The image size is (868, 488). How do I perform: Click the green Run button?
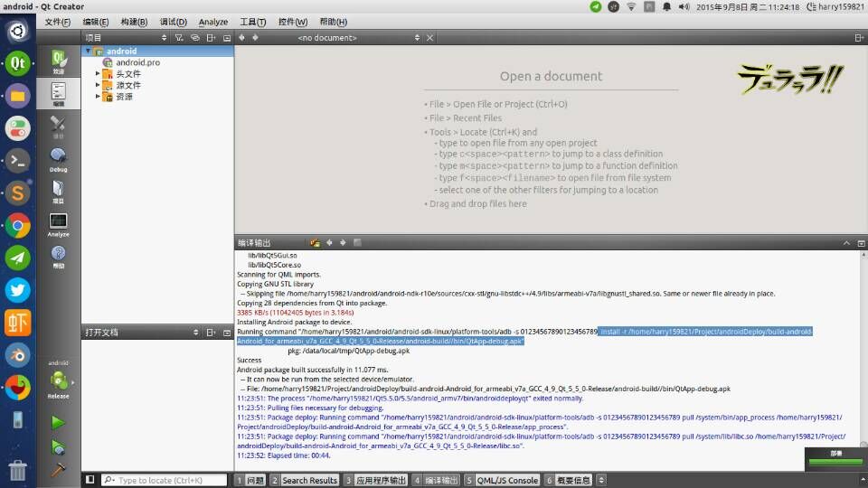pyautogui.click(x=58, y=423)
